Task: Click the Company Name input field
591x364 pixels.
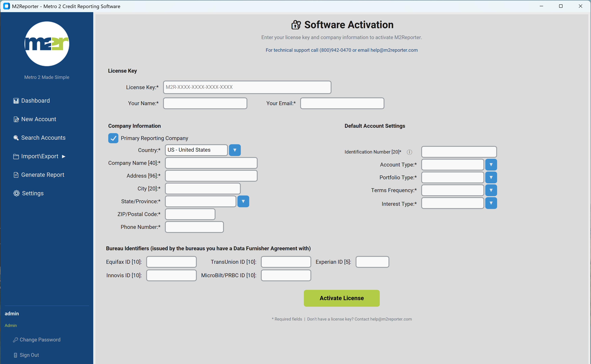Action: pyautogui.click(x=211, y=163)
